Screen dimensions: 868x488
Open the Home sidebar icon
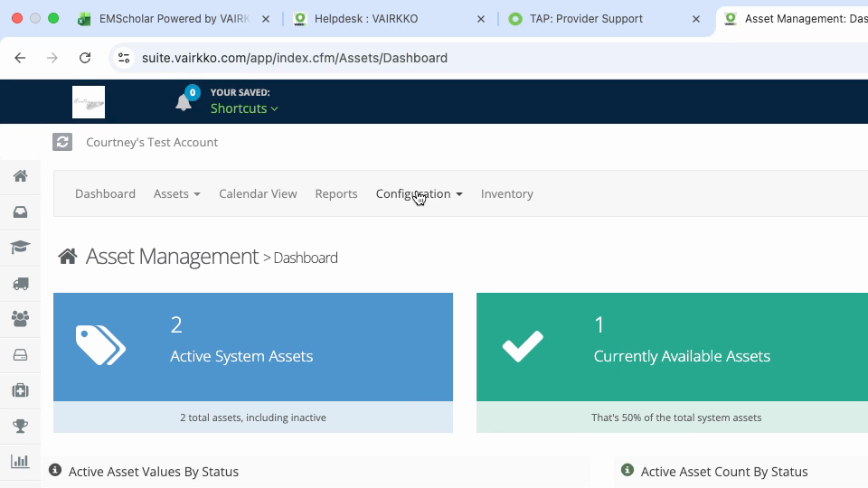point(21,176)
